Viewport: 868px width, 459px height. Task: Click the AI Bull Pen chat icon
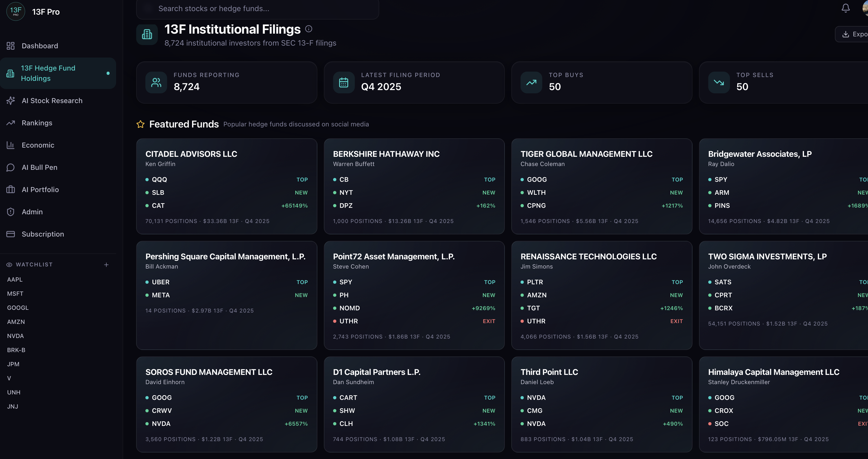tap(11, 167)
